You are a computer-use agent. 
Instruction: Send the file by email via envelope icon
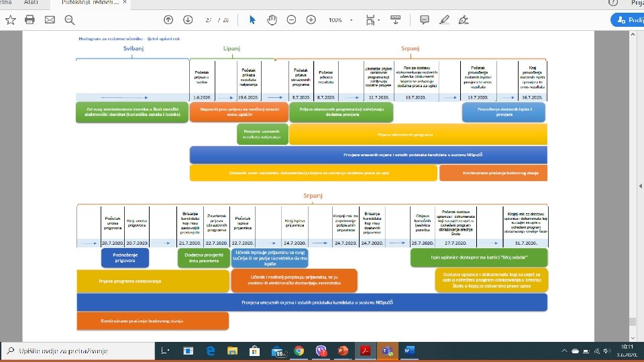click(50, 19)
